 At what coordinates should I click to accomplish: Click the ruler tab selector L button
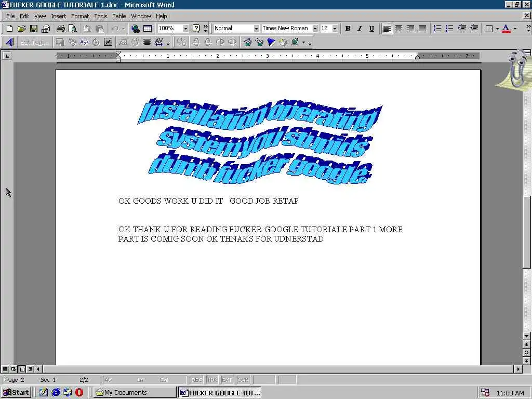tap(7, 55)
